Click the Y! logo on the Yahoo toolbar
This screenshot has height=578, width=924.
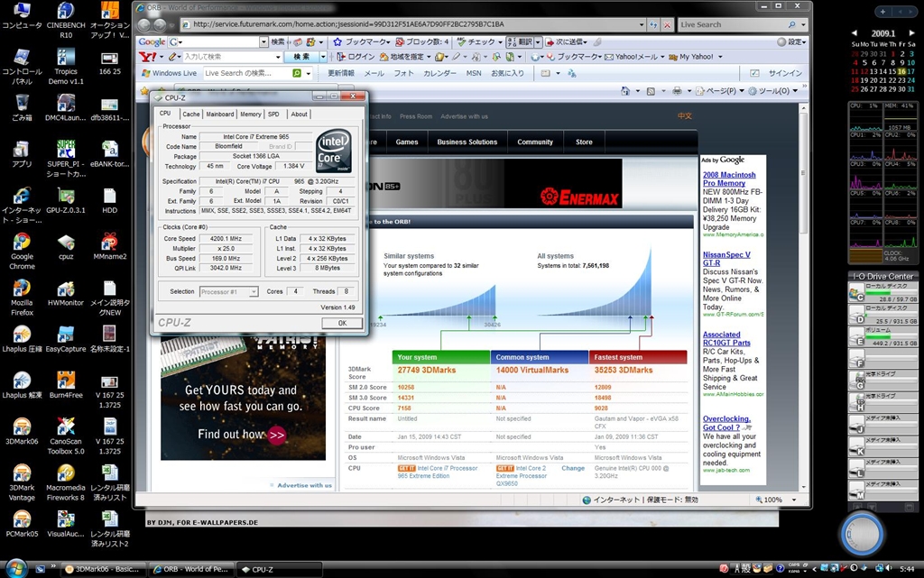pyautogui.click(x=147, y=57)
